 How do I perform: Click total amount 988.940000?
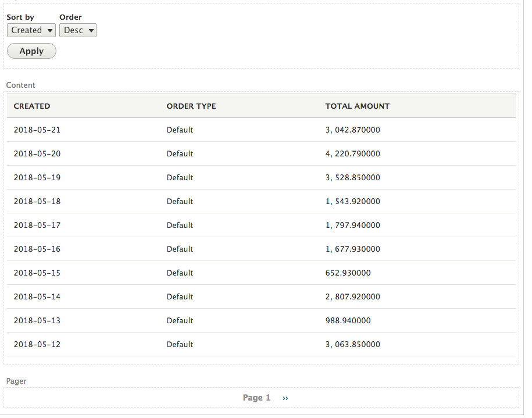tap(348, 321)
